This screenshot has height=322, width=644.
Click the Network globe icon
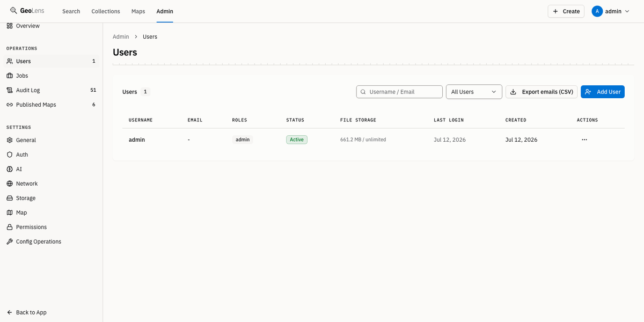10,184
